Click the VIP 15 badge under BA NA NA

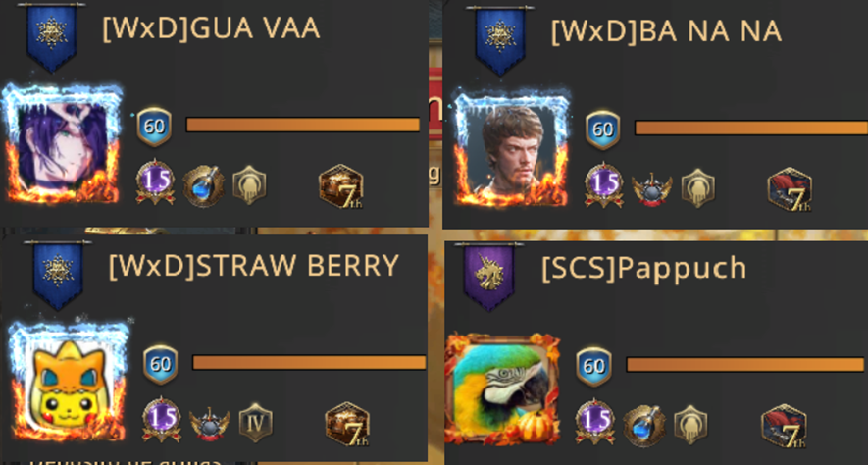pos(604,186)
